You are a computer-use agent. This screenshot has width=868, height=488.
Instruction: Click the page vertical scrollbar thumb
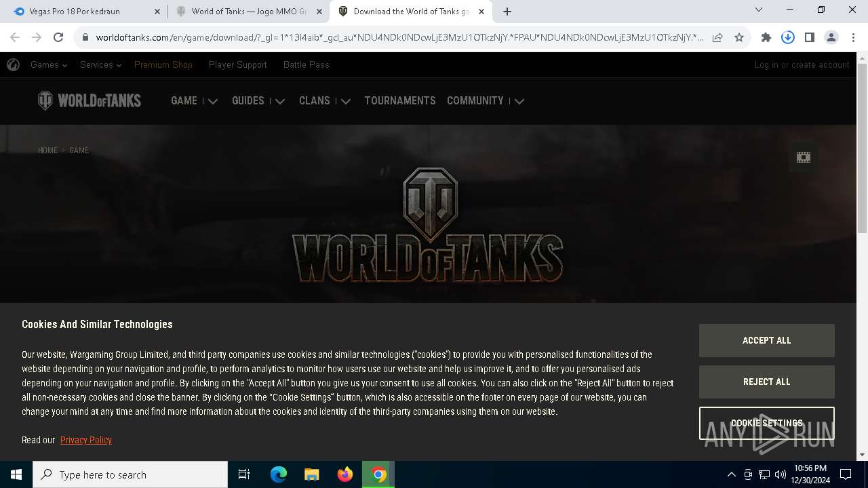click(x=862, y=149)
